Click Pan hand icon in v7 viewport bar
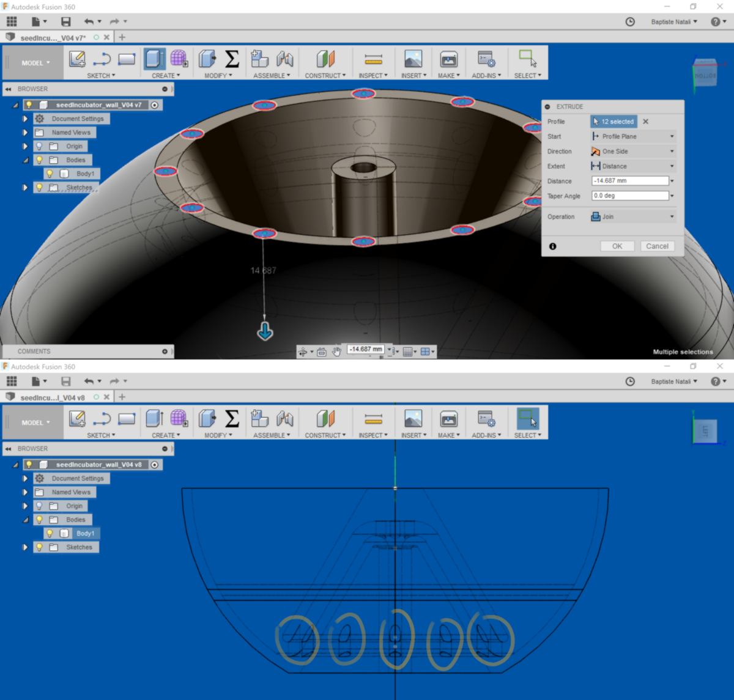This screenshot has width=734, height=700. [x=337, y=351]
